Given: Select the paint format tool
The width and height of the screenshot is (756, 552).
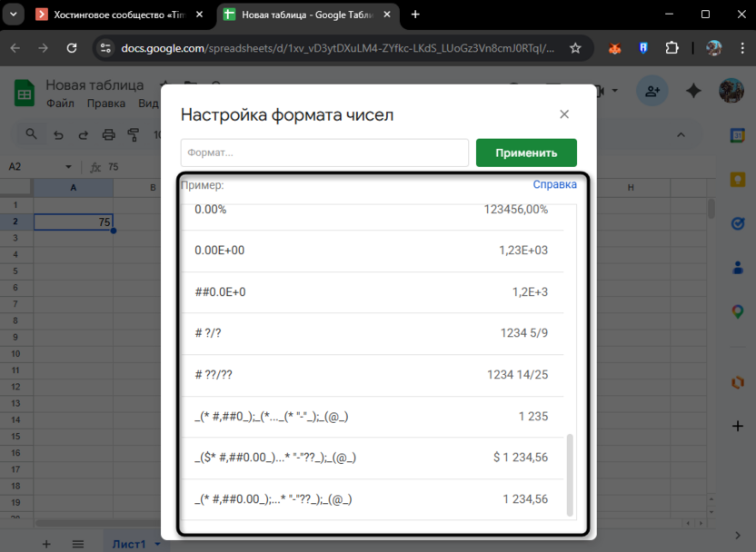Looking at the screenshot, I should pyautogui.click(x=134, y=133).
